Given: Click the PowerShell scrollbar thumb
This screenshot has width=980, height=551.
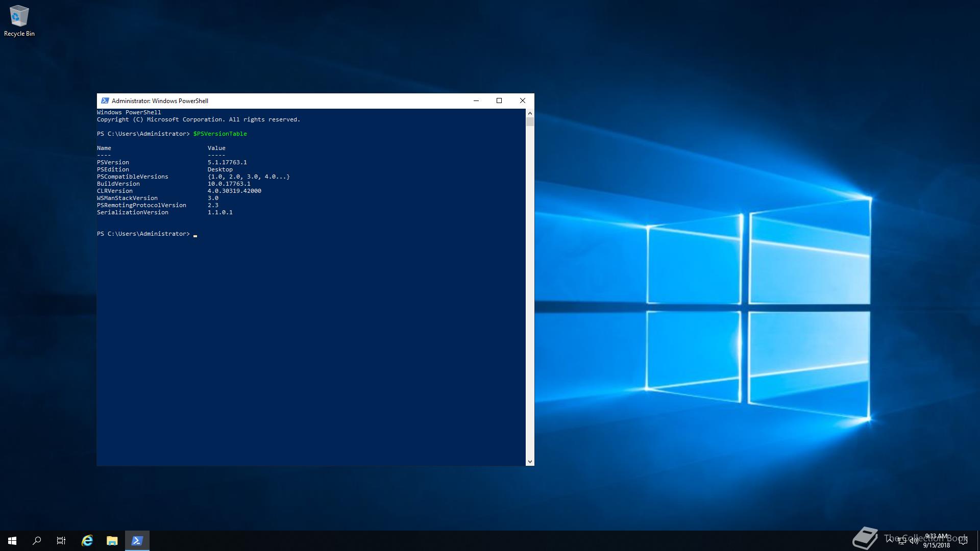Looking at the screenshot, I should 530,121.
